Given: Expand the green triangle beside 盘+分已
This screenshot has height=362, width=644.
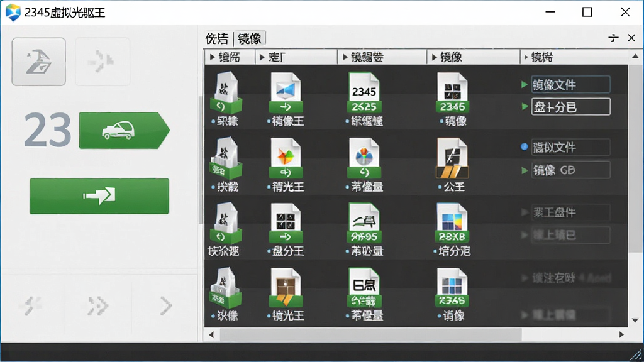Looking at the screenshot, I should 525,107.
